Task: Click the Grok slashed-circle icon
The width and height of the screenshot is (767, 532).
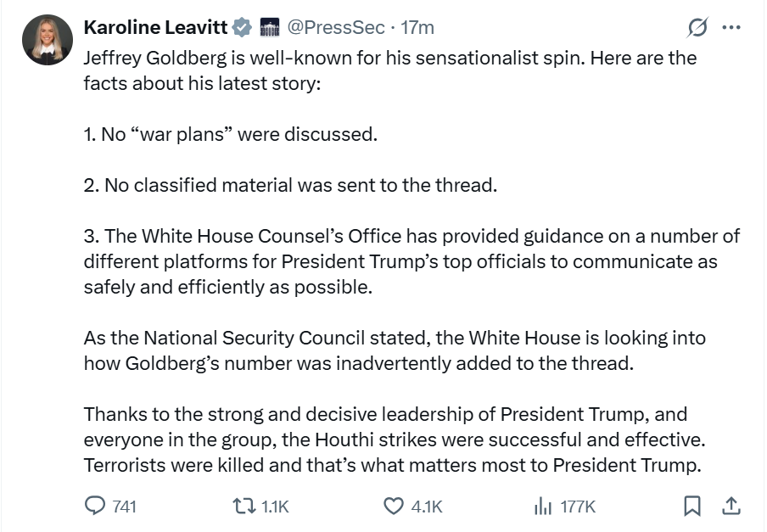Action: point(697,28)
